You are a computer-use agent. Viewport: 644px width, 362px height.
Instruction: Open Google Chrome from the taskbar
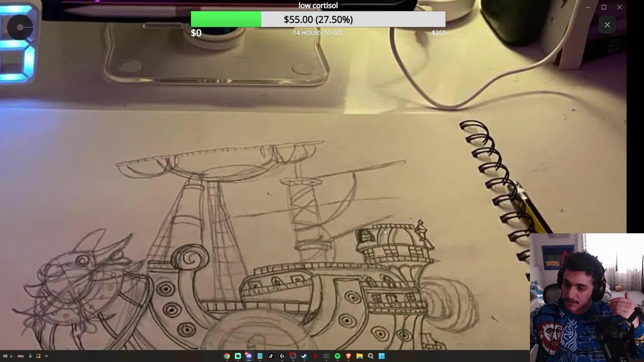227,356
